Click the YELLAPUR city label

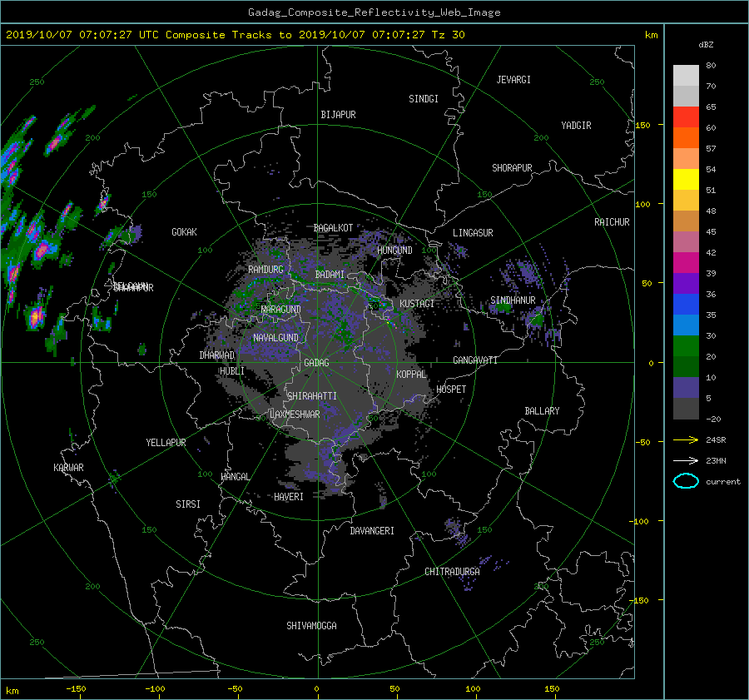click(166, 443)
